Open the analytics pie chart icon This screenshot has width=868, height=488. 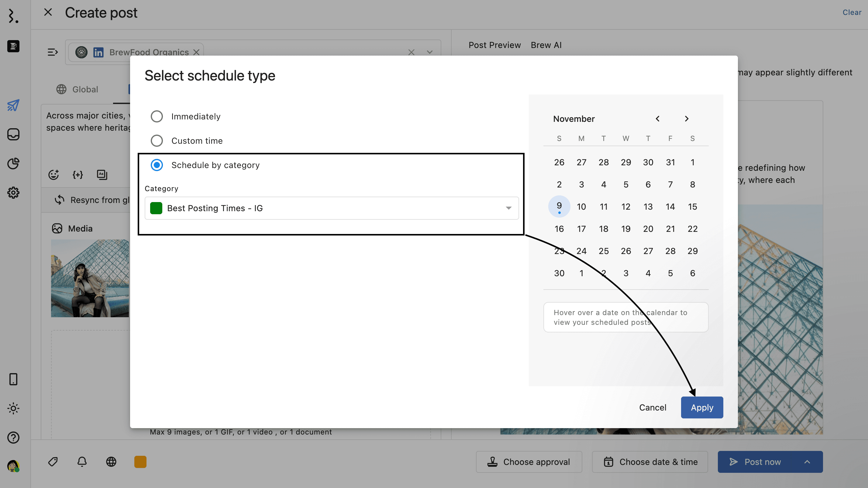(x=13, y=164)
